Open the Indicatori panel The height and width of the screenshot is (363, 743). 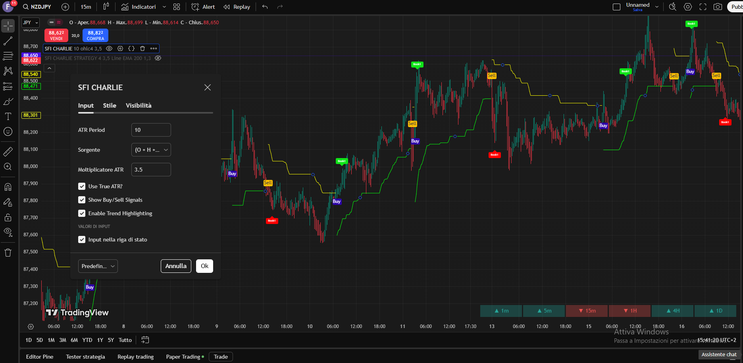click(137, 7)
